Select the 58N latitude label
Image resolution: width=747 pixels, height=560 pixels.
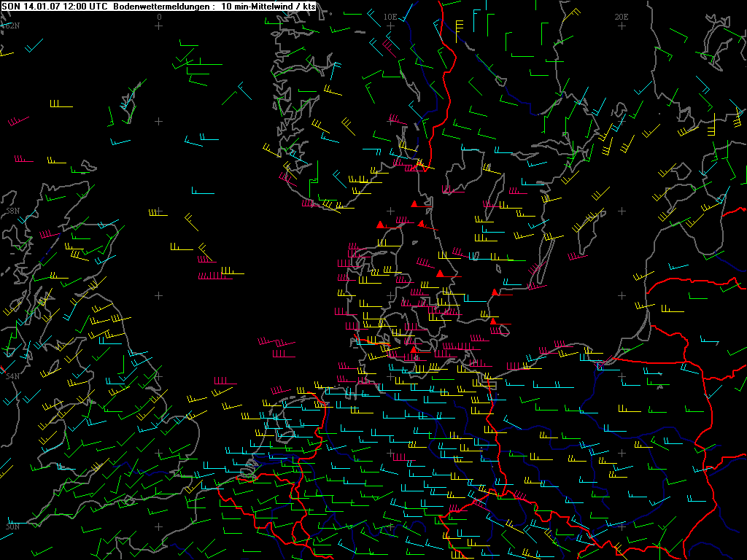click(x=12, y=211)
